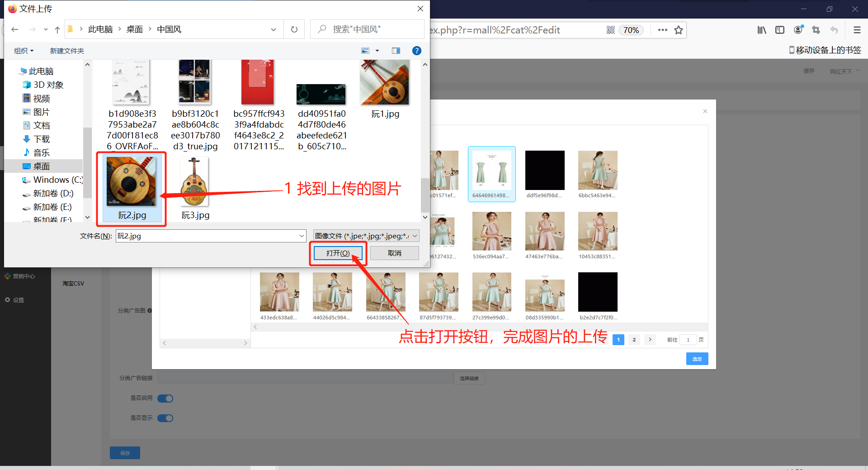This screenshot has width=868, height=470.
Task: Select b9bf3120c1 true.jpg file
Action: [x=195, y=105]
